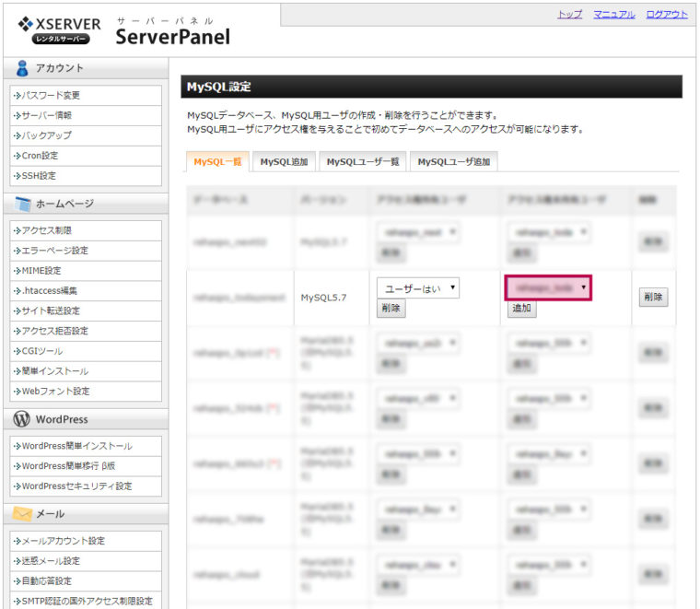Go to バックアップ settings
The image size is (700, 609).
click(x=86, y=135)
